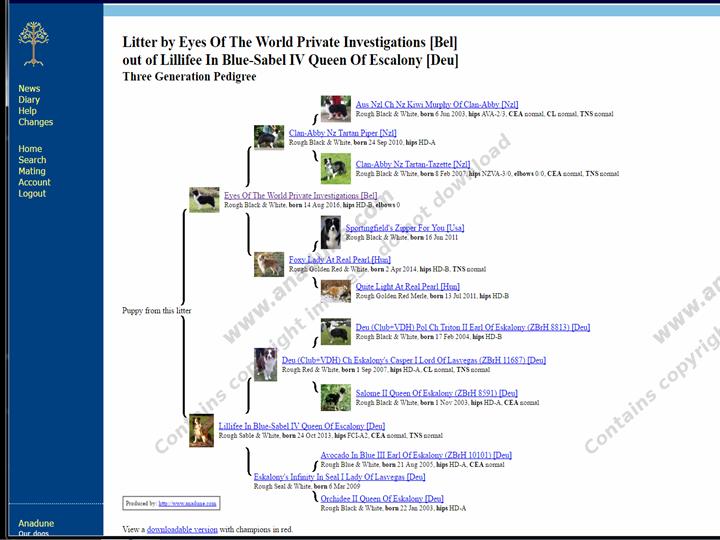
Task: Open Quite Light At Real Pearl photo
Action: click(x=335, y=291)
